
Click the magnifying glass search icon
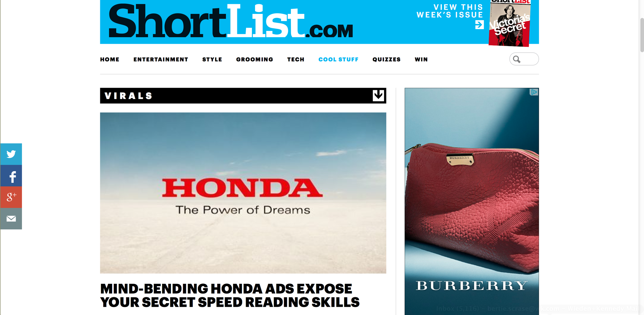516,59
